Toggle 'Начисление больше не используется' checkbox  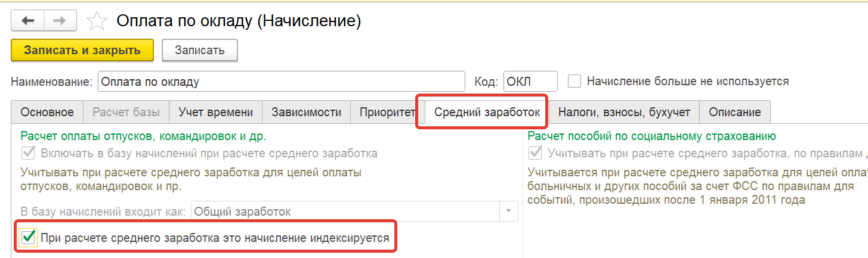(x=574, y=81)
